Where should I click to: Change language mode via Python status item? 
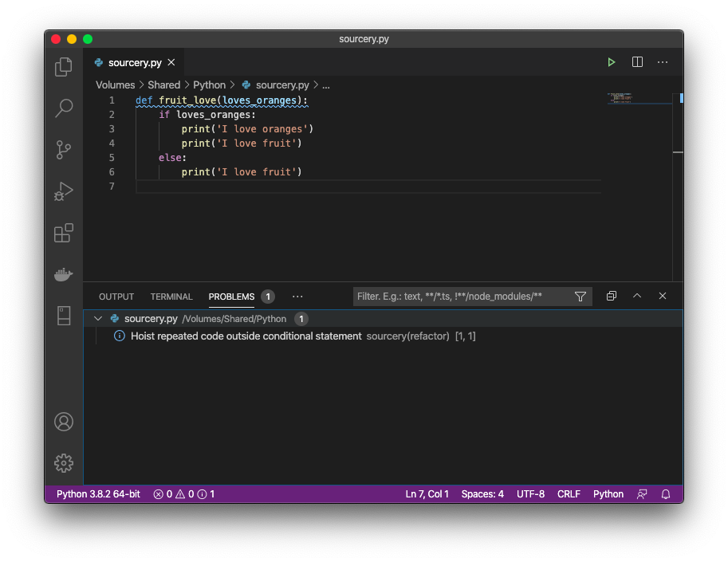point(608,494)
